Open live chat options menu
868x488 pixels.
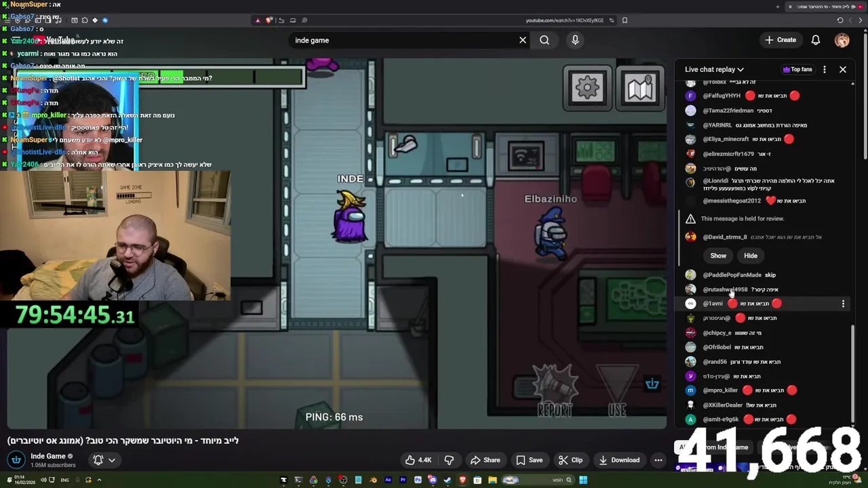825,69
